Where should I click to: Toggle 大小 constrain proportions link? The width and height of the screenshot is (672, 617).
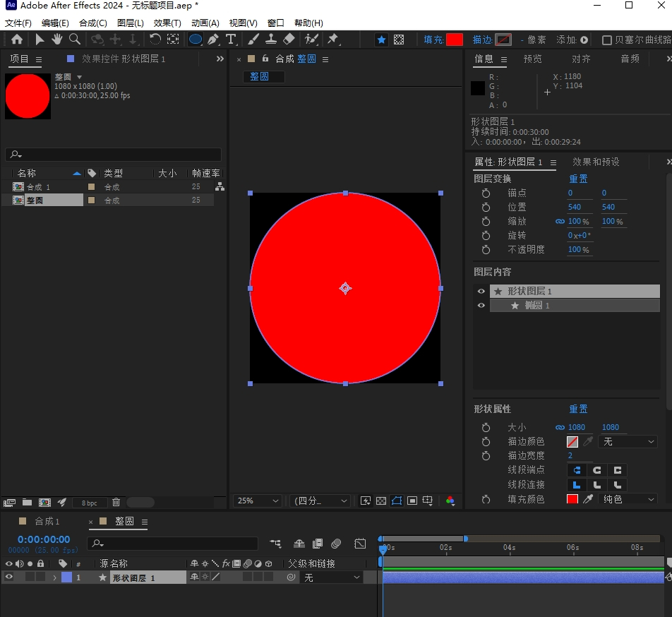[x=560, y=427]
